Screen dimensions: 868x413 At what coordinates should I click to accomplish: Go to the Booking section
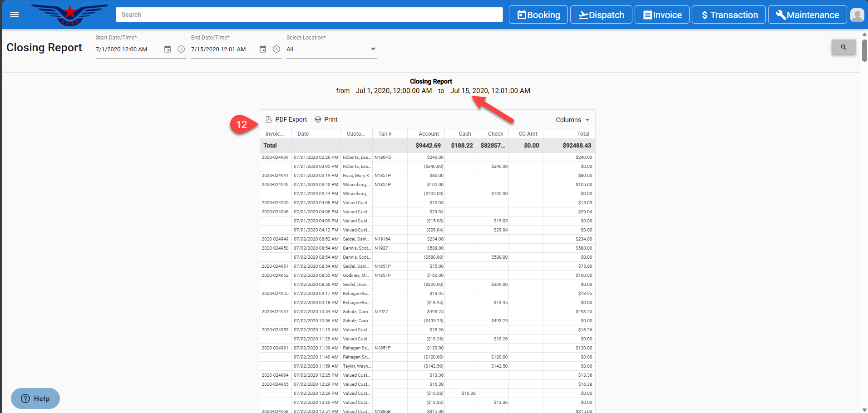[538, 15]
